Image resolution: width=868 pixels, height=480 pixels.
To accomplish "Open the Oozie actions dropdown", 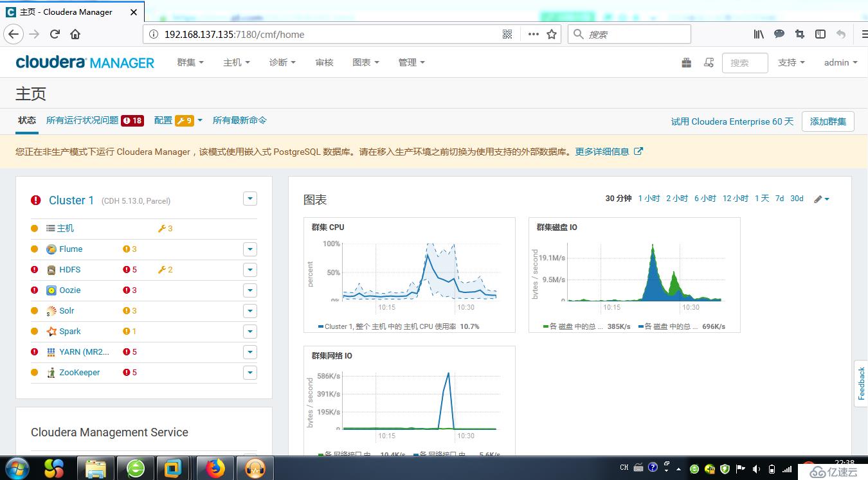I will click(x=250, y=290).
